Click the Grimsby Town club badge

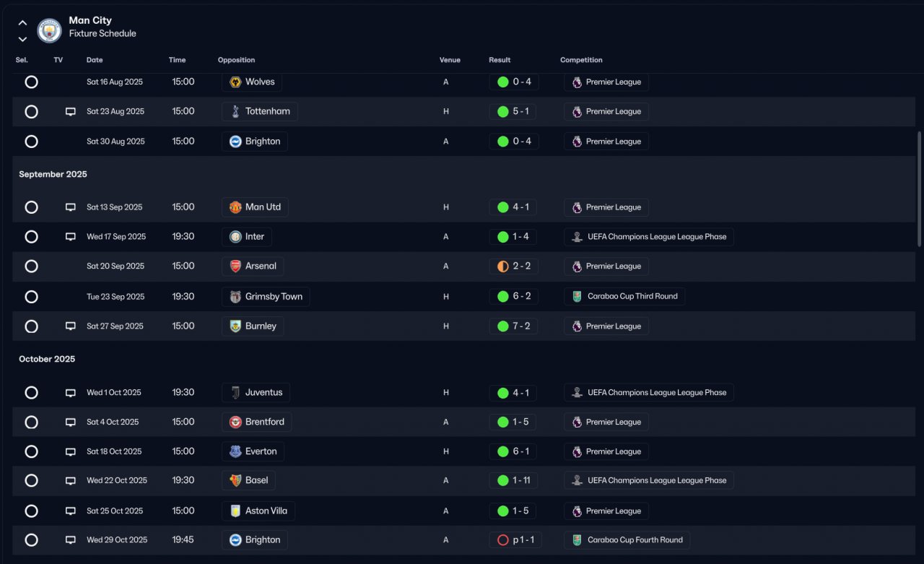pos(235,297)
